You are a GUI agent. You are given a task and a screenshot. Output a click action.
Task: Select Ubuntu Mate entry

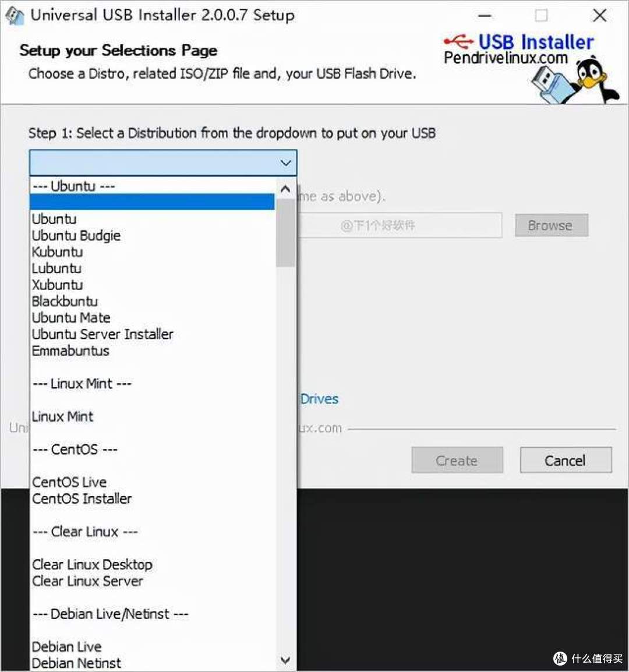coord(152,317)
